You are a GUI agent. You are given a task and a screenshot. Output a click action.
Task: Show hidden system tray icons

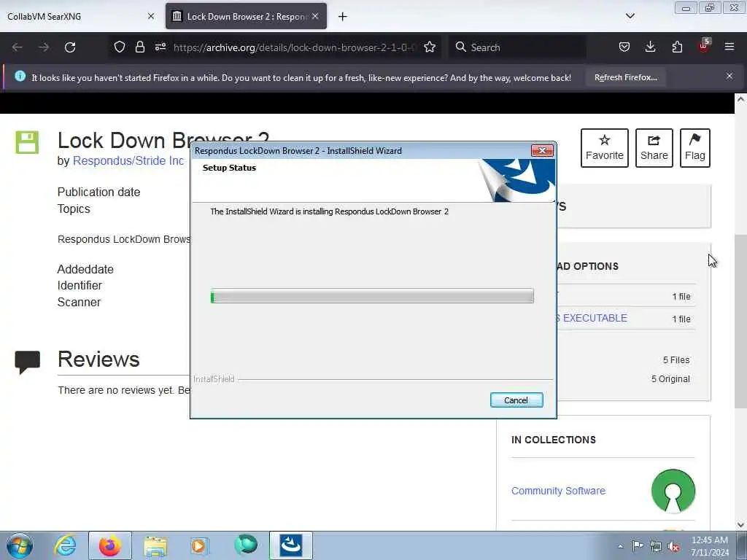tap(620, 546)
